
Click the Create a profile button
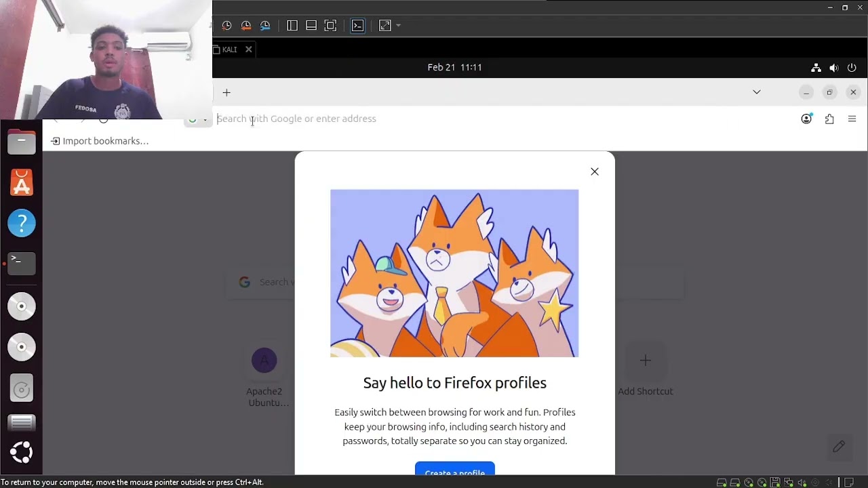[x=455, y=469]
